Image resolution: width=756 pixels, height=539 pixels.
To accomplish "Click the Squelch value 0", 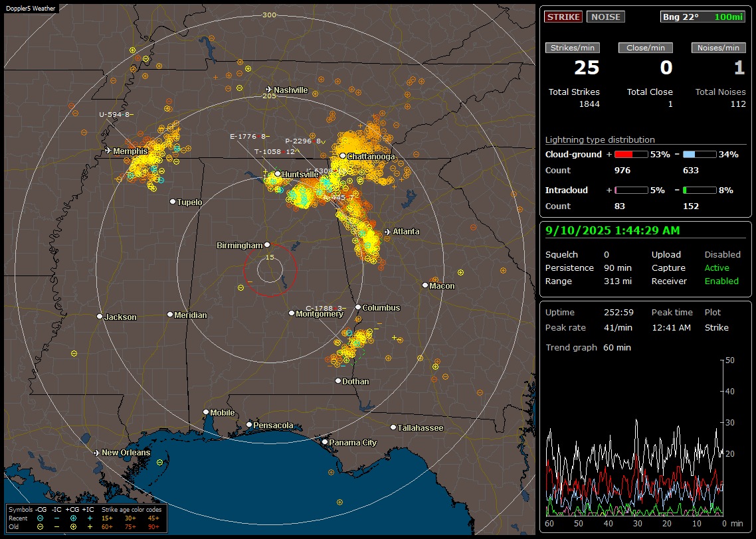I will pyautogui.click(x=607, y=254).
